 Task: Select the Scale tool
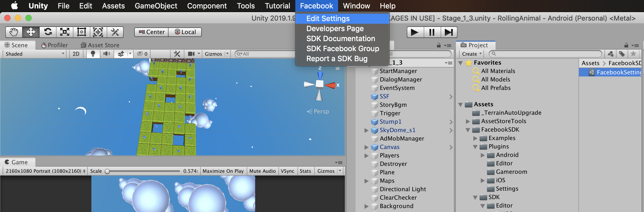[x=65, y=32]
